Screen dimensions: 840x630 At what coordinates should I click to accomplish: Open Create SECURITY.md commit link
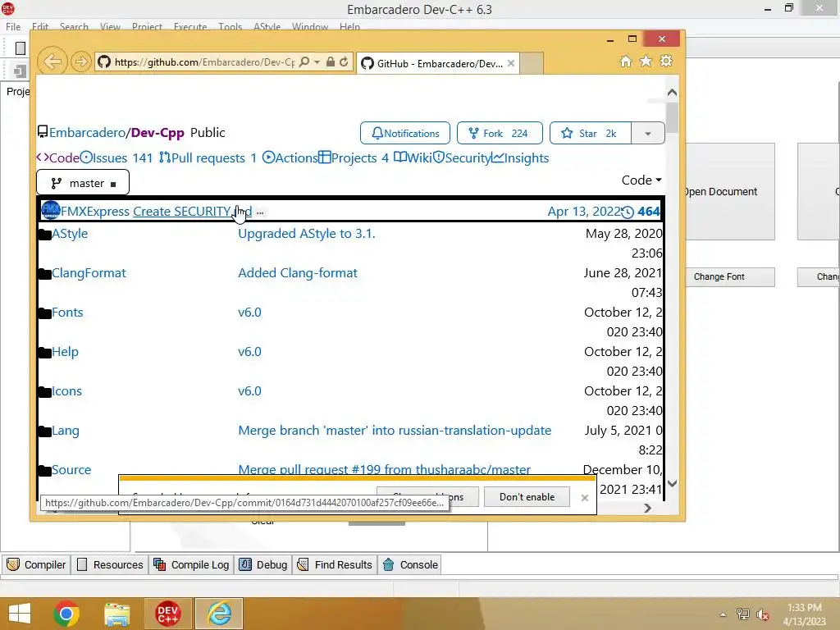coord(192,212)
